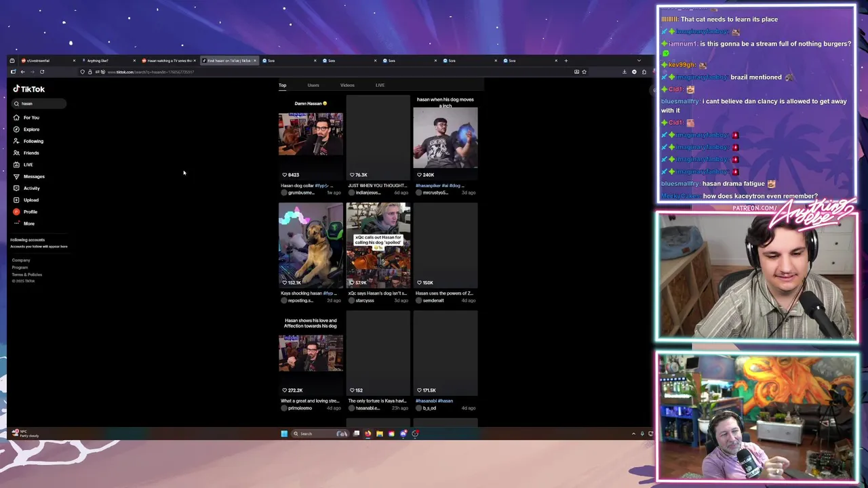Open the list-all-tabs dropdown arrow
The height and width of the screenshot is (488, 868).
tap(639, 61)
